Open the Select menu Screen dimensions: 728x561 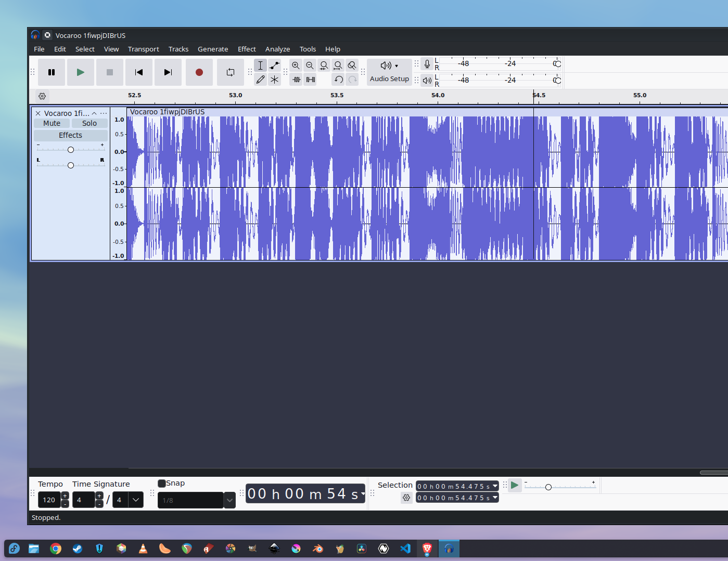85,49
